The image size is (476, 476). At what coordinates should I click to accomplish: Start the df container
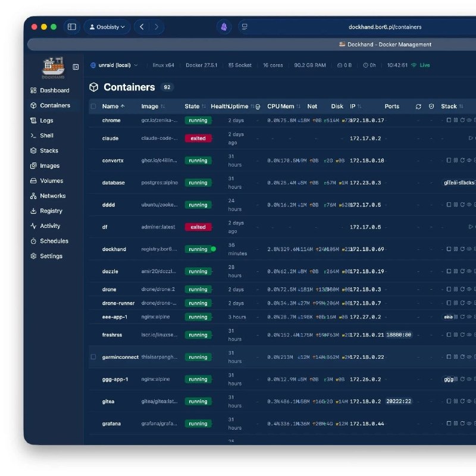point(471,227)
